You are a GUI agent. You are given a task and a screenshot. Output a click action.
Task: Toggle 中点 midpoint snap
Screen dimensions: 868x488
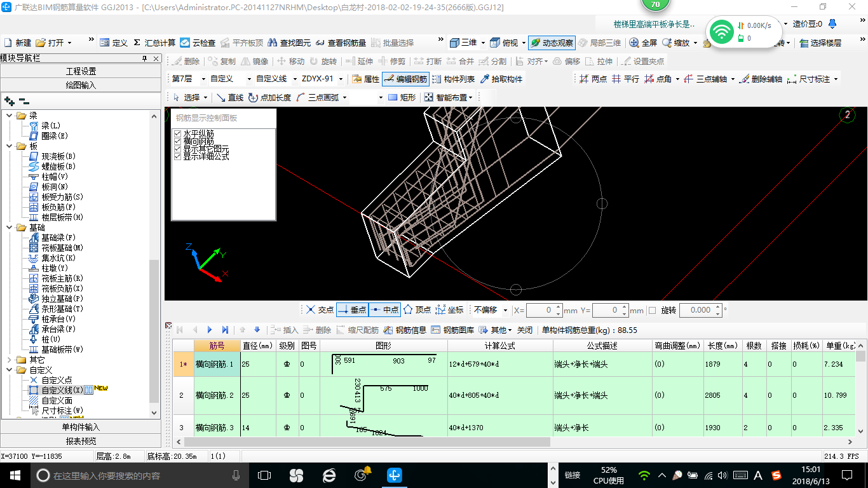point(384,310)
